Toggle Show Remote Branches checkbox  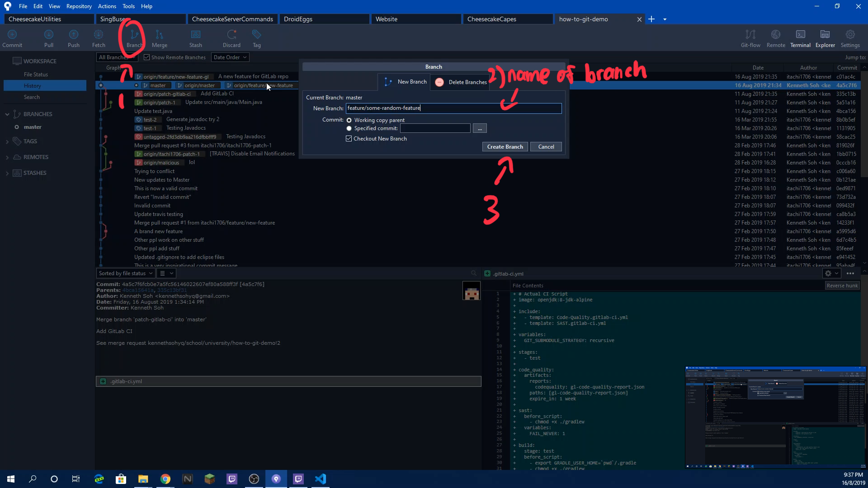tap(146, 57)
